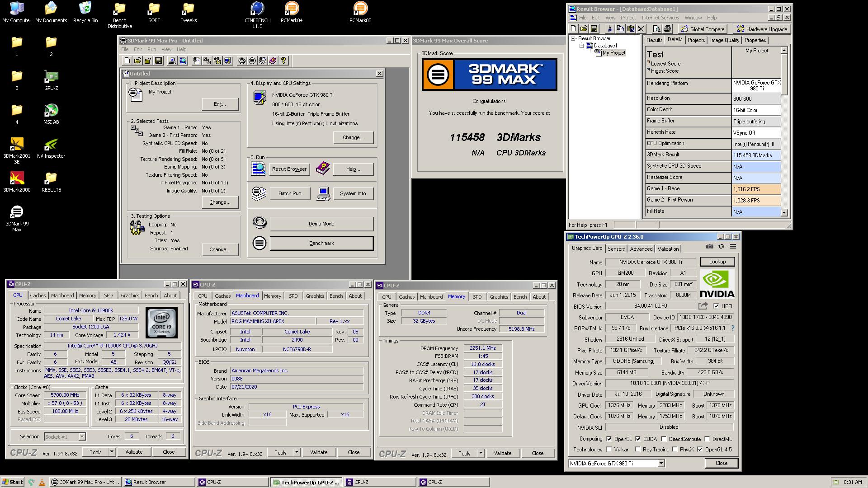The height and width of the screenshot is (488, 868).
Task: Click Batch Run stacked pages toolbar icon in 3DMark
Action: 263,61
